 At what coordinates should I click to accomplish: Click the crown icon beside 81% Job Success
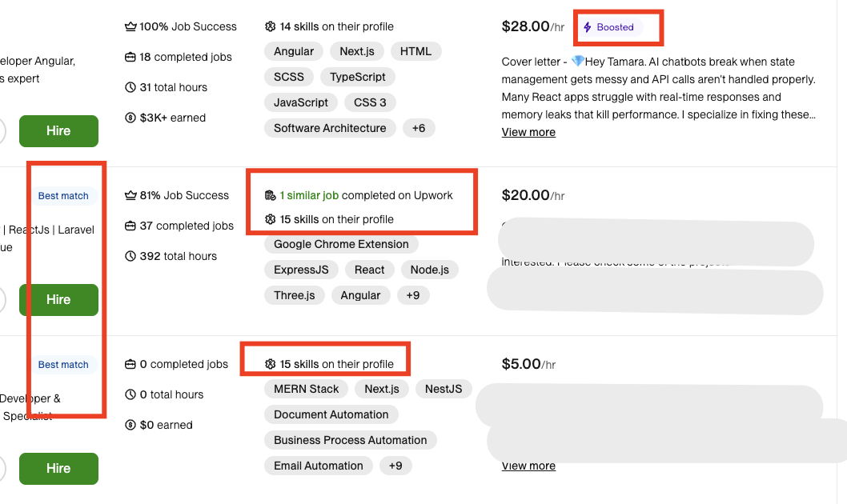tap(130, 195)
